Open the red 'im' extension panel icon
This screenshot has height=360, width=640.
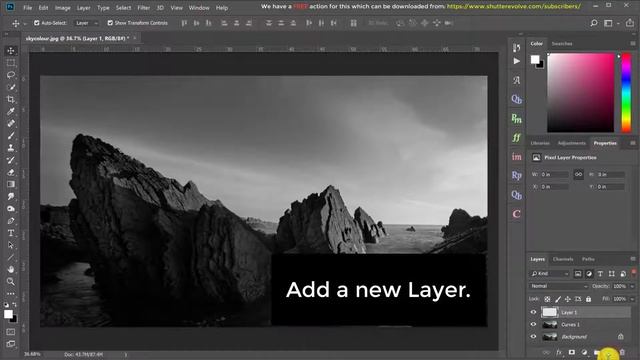point(517,157)
